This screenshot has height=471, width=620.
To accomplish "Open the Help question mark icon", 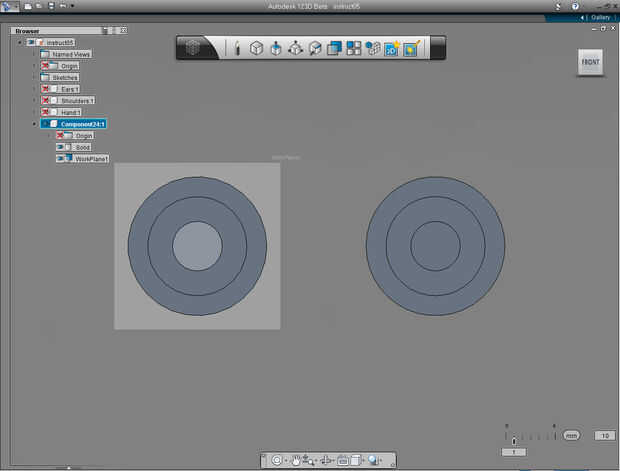I will point(574,6).
